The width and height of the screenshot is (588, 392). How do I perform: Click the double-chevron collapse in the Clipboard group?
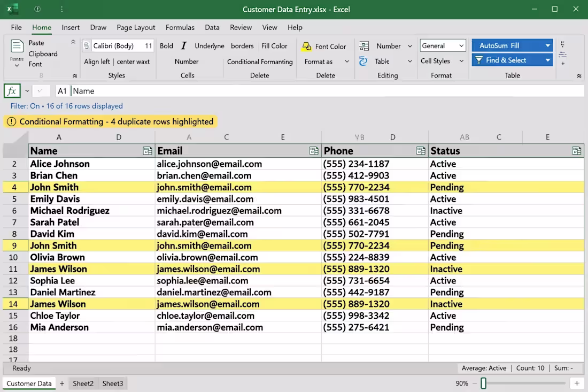click(x=73, y=42)
